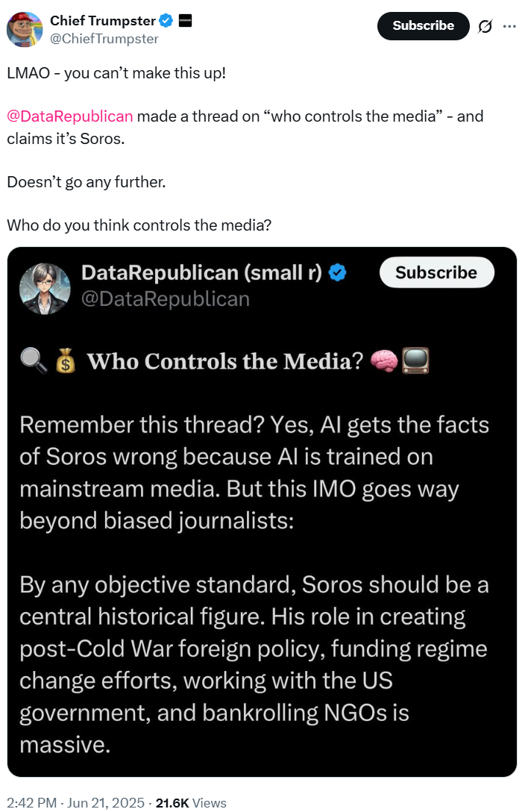Click the magnifying glass emoji in headline
This screenshot has width=525, height=812.
(31, 362)
